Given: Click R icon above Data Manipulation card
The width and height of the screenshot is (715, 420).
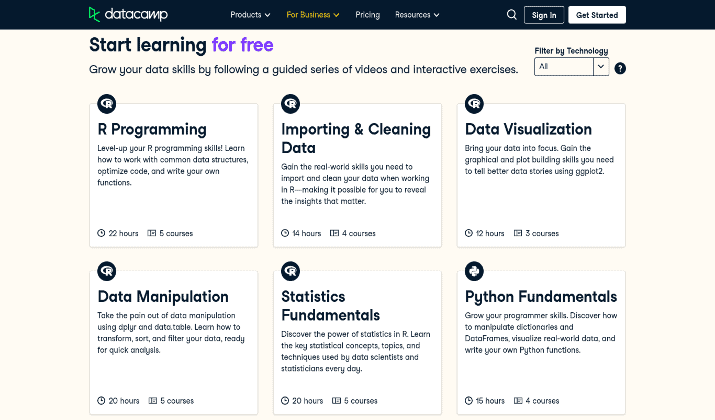Looking at the screenshot, I should (107, 271).
